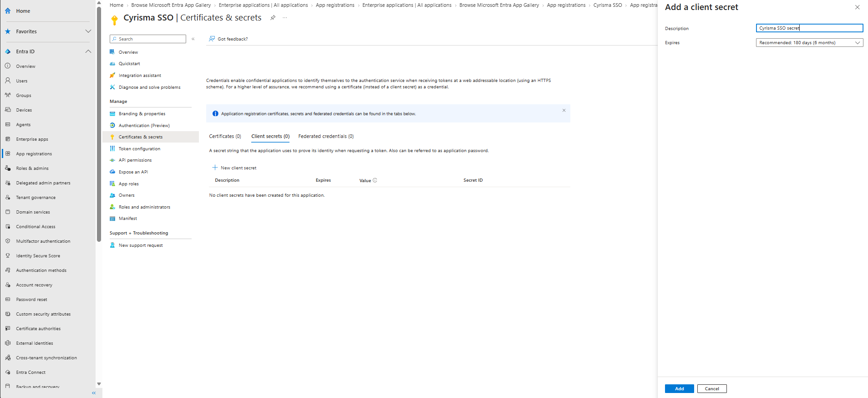This screenshot has width=868, height=398.
Task: Select the Client secrets (0) tab
Action: tap(270, 136)
